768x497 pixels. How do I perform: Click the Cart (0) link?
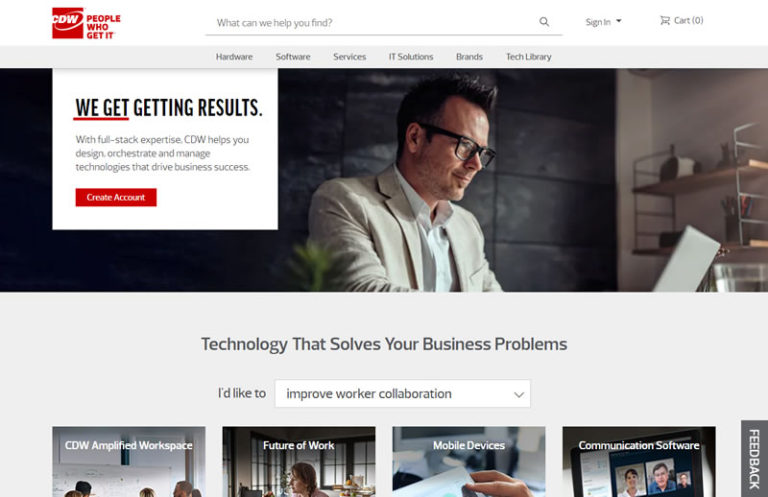click(682, 20)
